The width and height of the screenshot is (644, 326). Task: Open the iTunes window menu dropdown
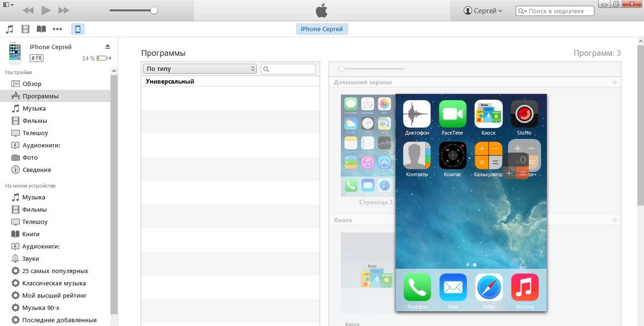pos(8,5)
